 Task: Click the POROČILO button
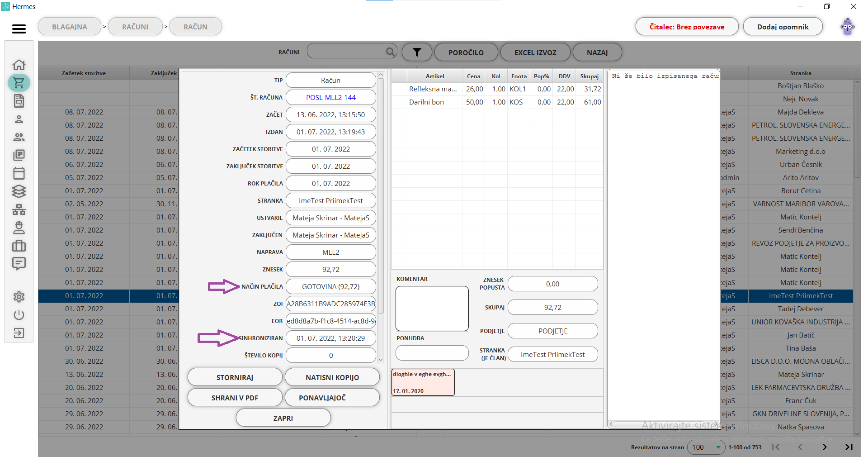466,52
